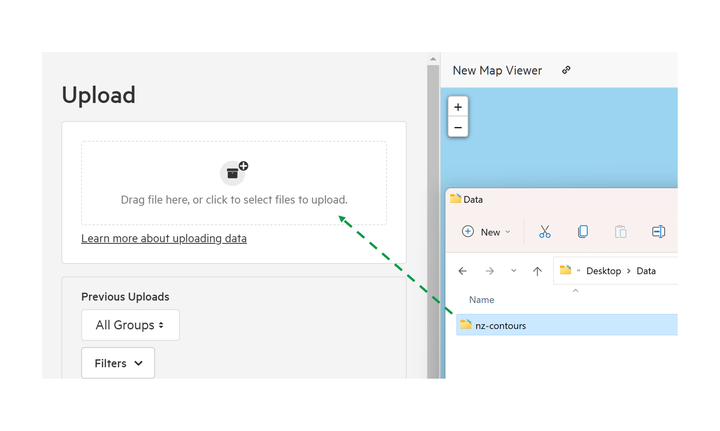Open 'Learn more about uploading data' link
Screen dimensions: 720x431
click(164, 238)
